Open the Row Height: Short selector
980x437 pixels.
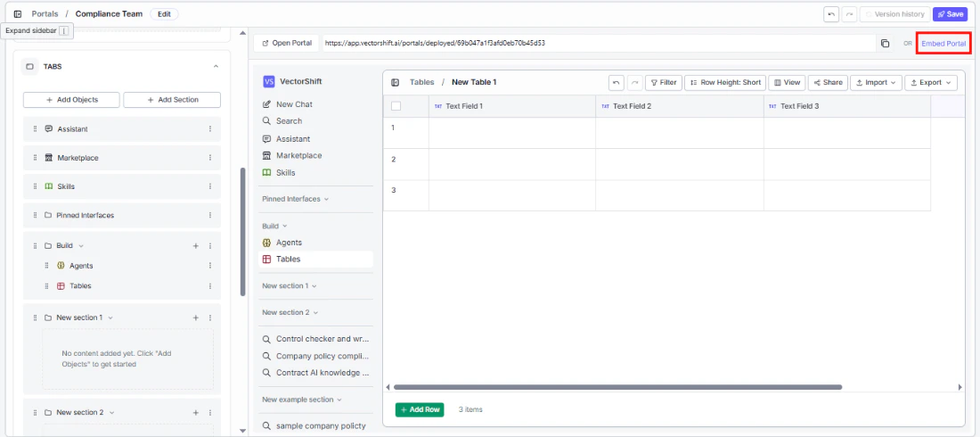[725, 82]
